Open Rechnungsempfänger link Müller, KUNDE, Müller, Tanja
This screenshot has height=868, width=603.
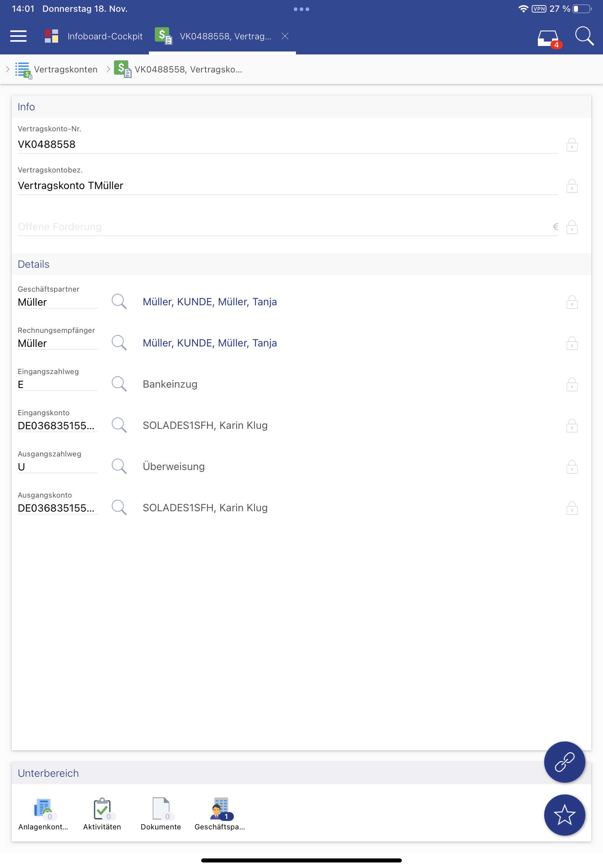pyautogui.click(x=210, y=343)
